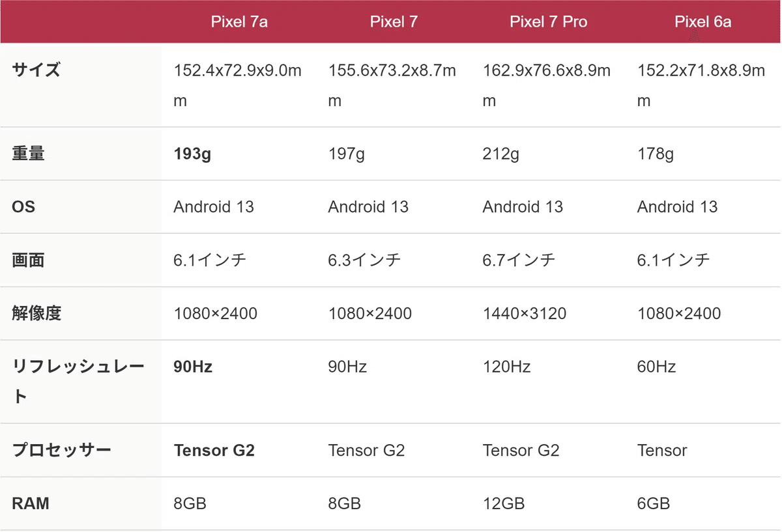Viewport: 782px width, 532px height.
Task: Click the bold Tensor G2 cell
Action: click(x=214, y=451)
